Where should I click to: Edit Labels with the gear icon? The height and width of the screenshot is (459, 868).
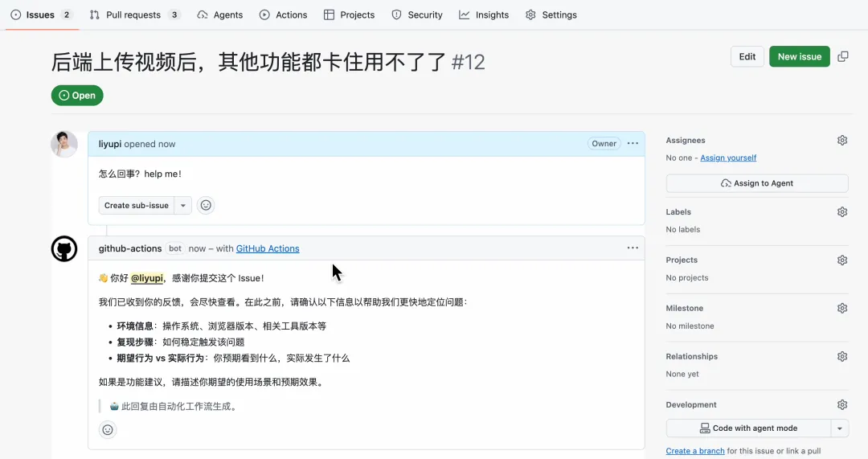click(842, 211)
